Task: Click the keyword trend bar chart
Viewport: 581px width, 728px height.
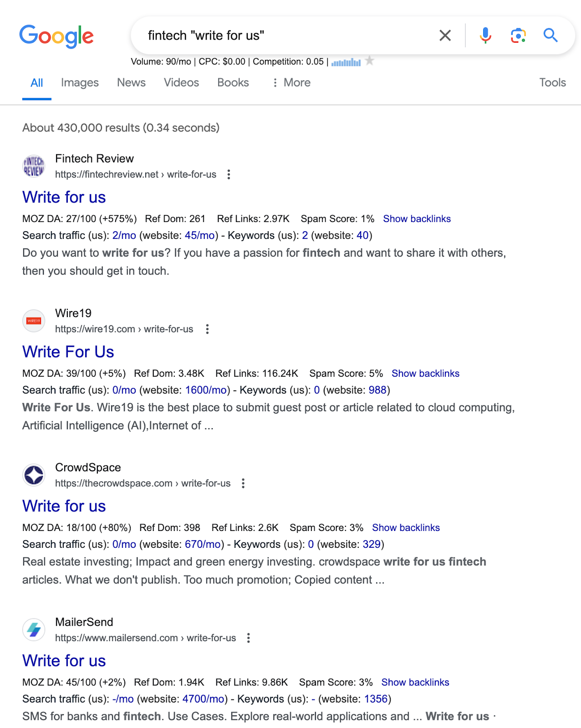Action: (x=347, y=61)
